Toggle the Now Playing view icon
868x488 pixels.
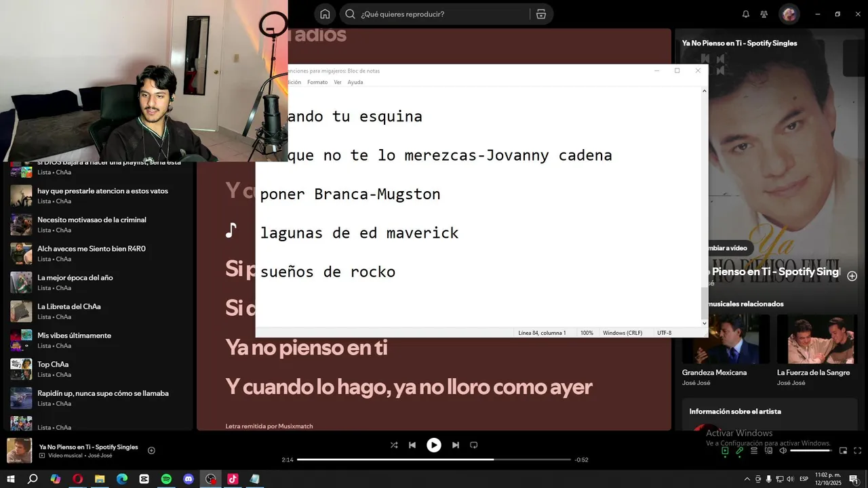tap(725, 451)
